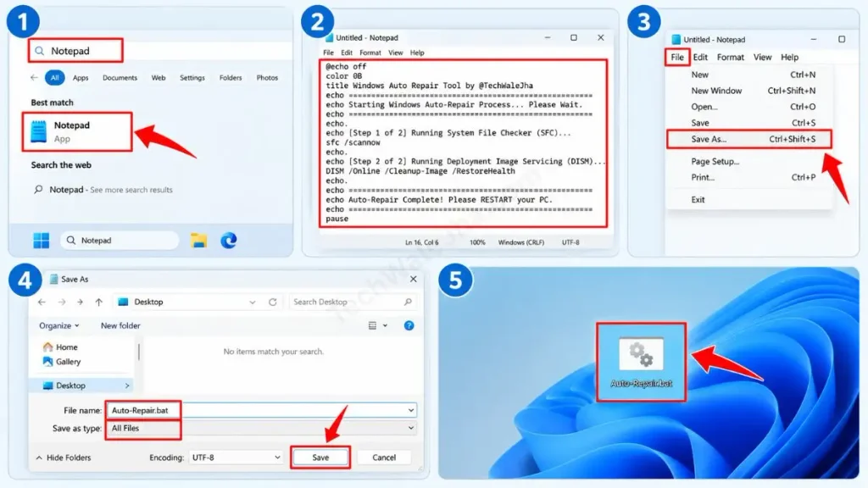Open File menu in the step 3 Notepad window
Viewport: 868px width, 488px height.
tap(677, 57)
